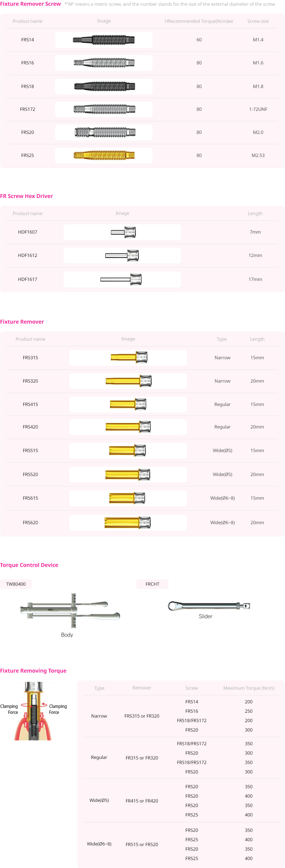The image size is (285, 868).
Task: Select the FRCHT slider wrench image
Action: [x=209, y=606]
